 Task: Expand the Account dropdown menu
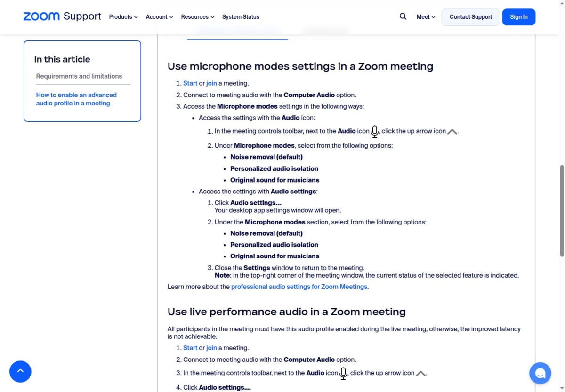pos(160,17)
